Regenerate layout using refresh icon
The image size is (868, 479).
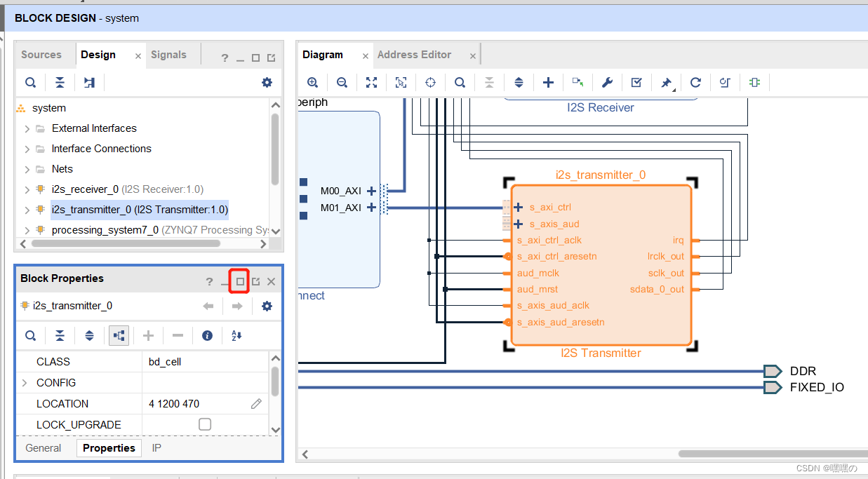pyautogui.click(x=695, y=82)
